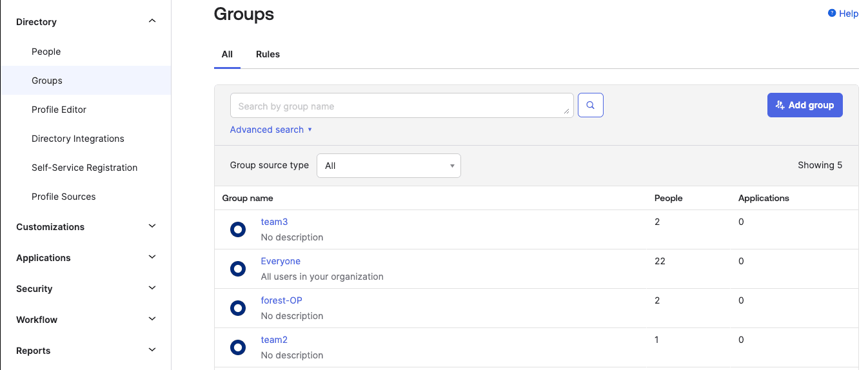
Task: Expand the Advanced search options
Action: [270, 130]
